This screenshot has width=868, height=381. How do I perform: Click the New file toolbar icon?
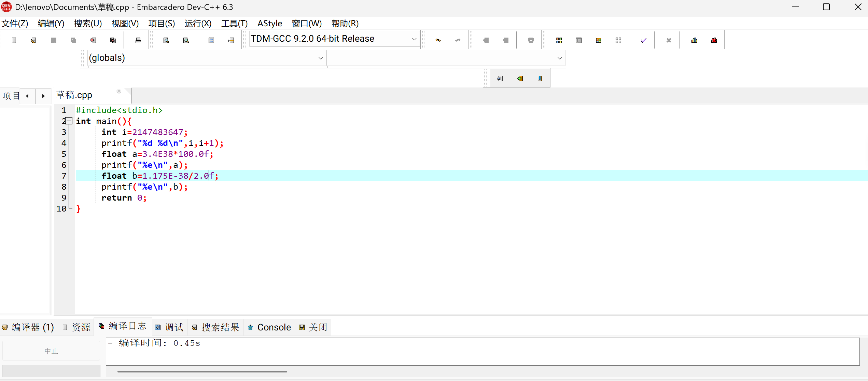(14, 40)
